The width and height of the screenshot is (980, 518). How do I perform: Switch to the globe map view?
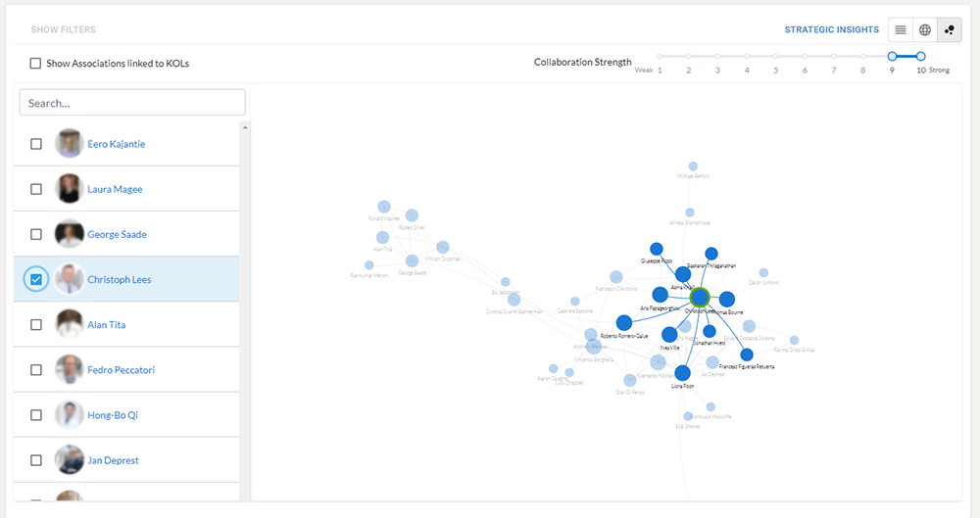point(924,30)
